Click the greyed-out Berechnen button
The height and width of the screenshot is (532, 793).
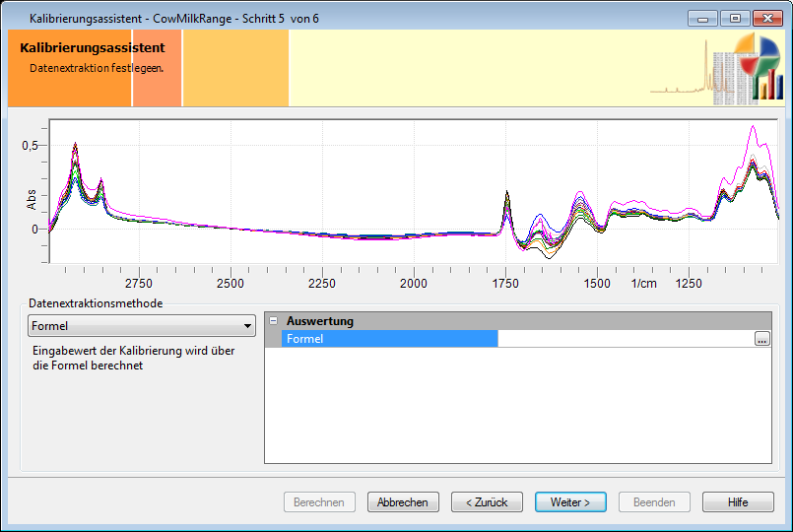[319, 502]
